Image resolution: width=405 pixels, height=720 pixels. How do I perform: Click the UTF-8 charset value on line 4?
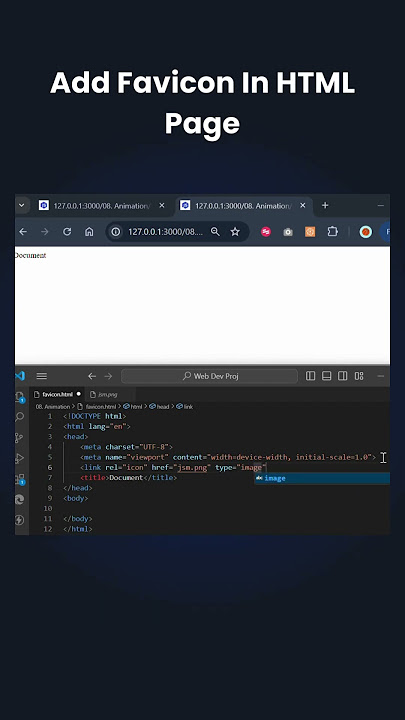pos(154,447)
